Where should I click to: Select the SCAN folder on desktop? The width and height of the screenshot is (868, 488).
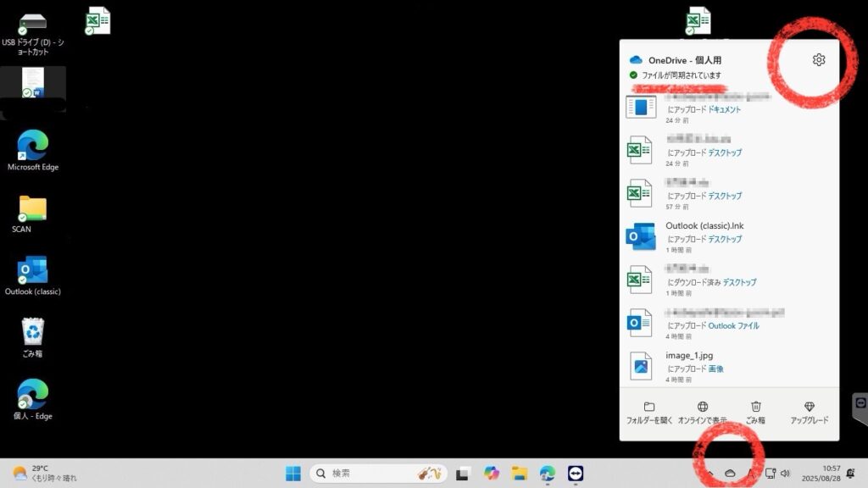click(32, 213)
